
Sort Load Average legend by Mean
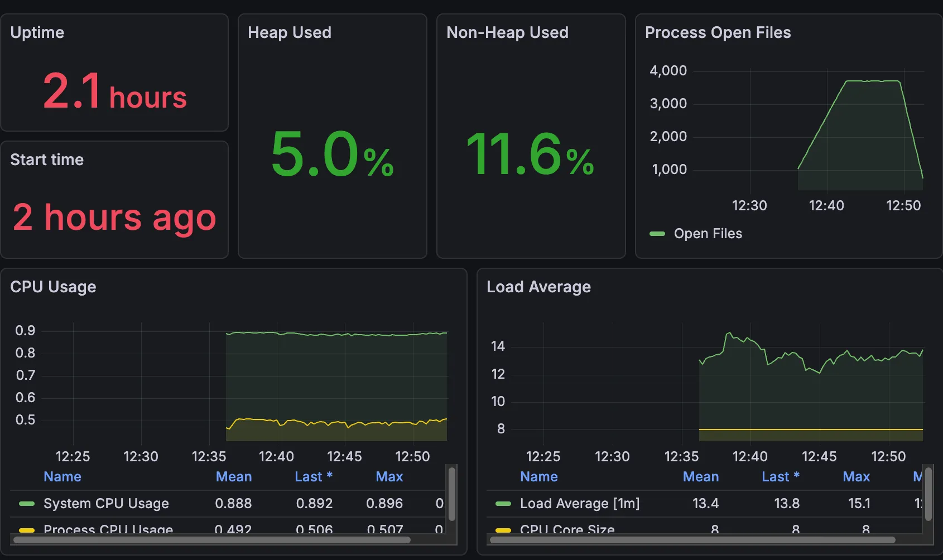click(x=700, y=477)
